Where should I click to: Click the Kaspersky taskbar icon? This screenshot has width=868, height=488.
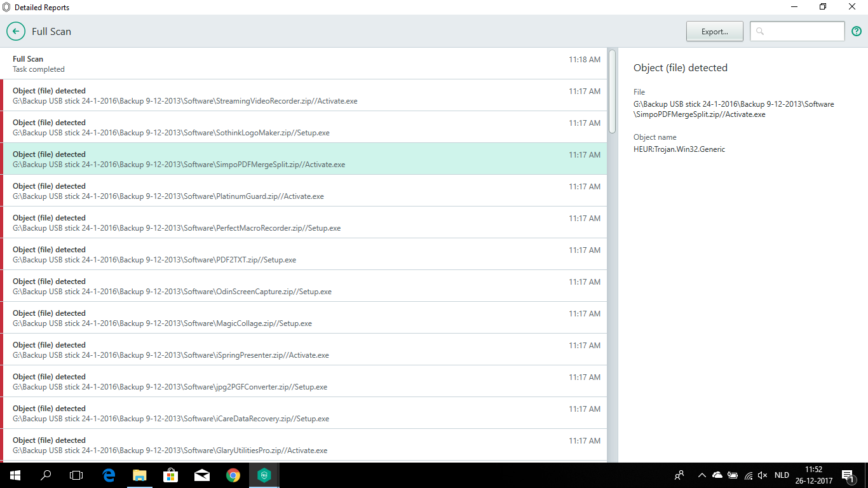pos(264,475)
